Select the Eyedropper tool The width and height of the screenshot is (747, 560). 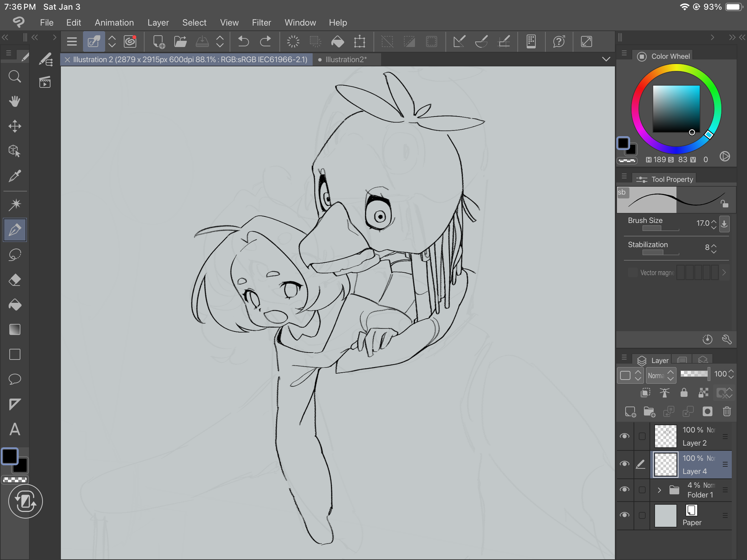15,176
